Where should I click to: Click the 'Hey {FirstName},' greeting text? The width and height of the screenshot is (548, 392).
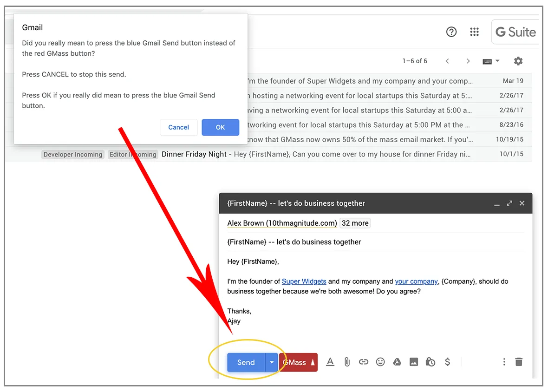tap(253, 261)
